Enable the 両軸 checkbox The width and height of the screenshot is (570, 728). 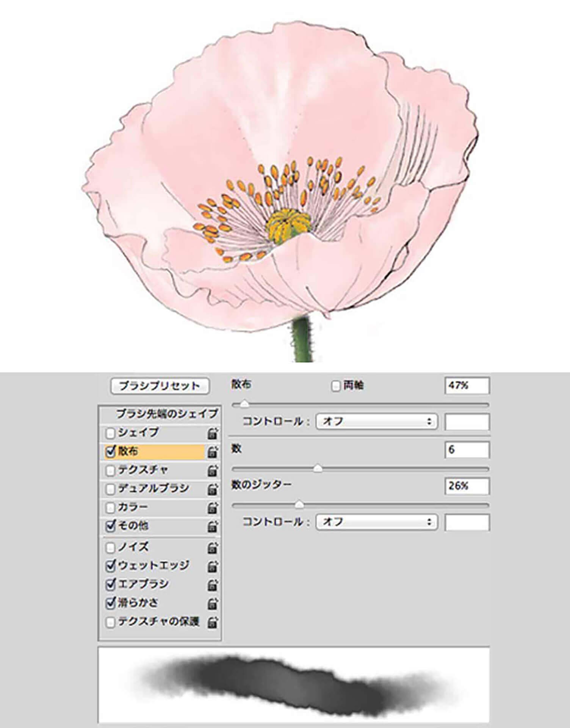pos(335,386)
